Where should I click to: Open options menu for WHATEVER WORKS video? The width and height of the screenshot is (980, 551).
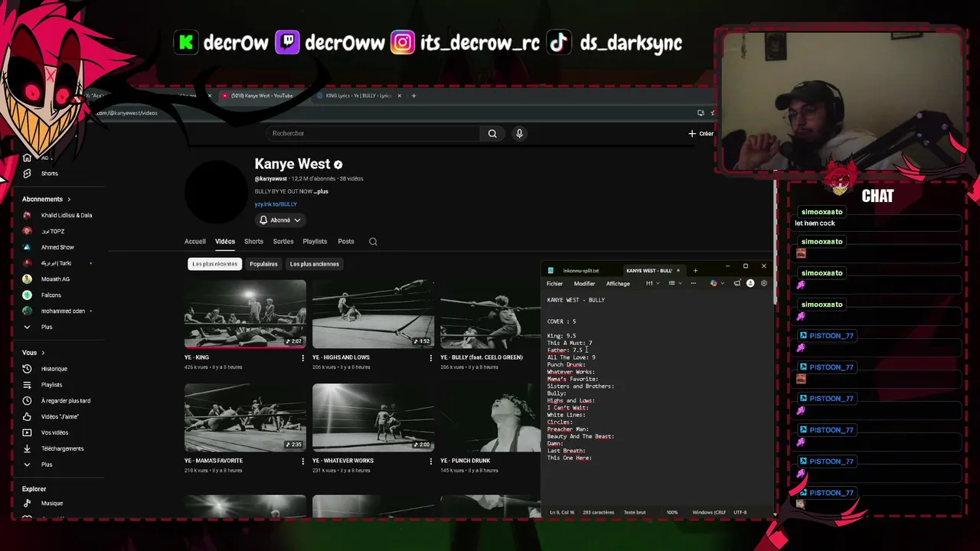(430, 461)
